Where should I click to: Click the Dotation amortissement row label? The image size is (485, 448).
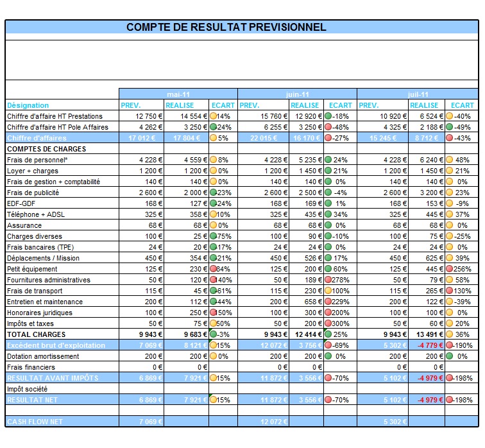(x=43, y=356)
